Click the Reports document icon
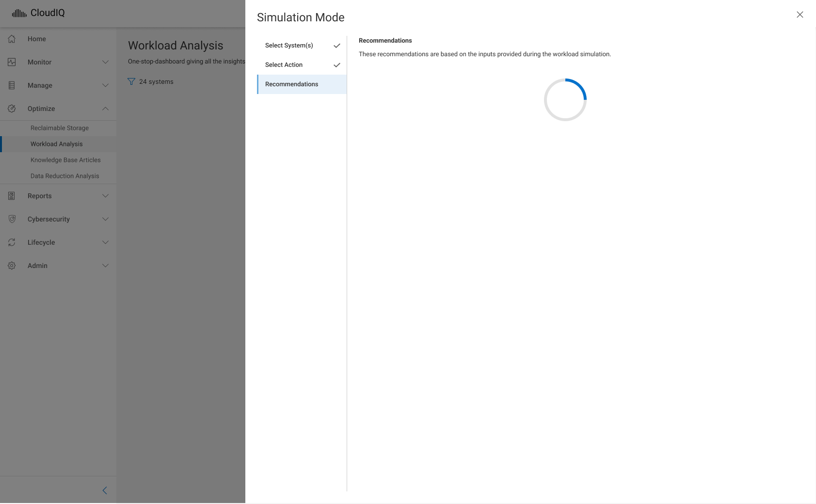This screenshot has width=816, height=504. coord(12,196)
